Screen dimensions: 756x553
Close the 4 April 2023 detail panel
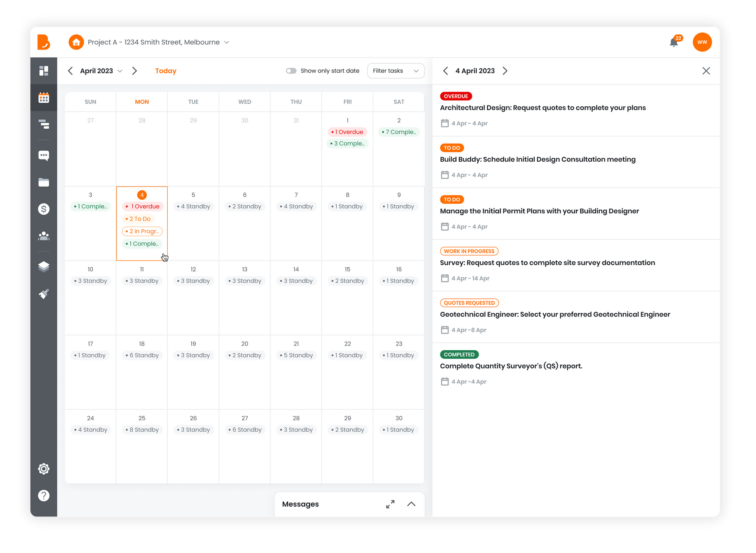click(x=706, y=70)
